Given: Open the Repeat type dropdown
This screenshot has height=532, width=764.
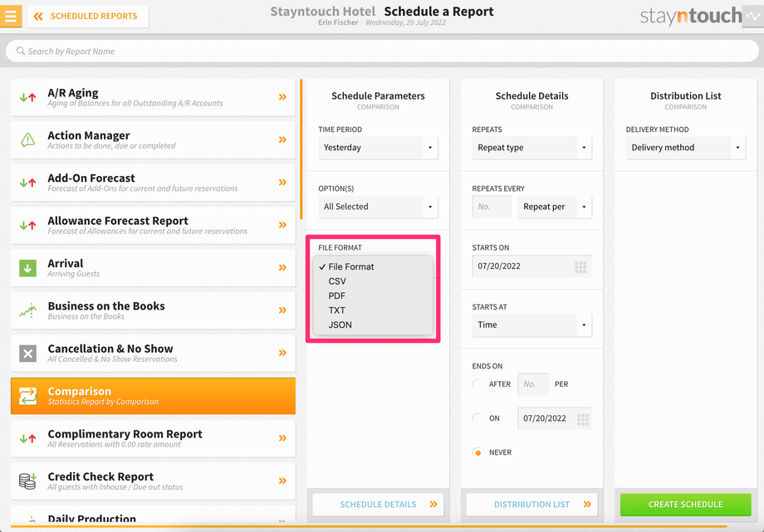Looking at the screenshot, I should [531, 148].
